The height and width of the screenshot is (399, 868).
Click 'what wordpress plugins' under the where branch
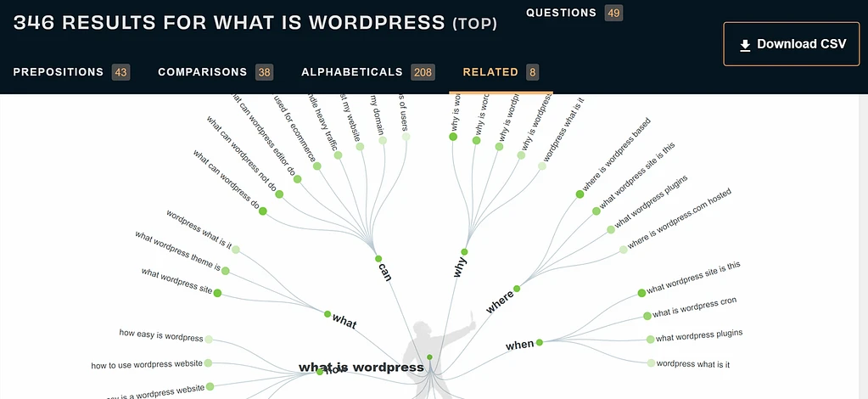(651, 202)
